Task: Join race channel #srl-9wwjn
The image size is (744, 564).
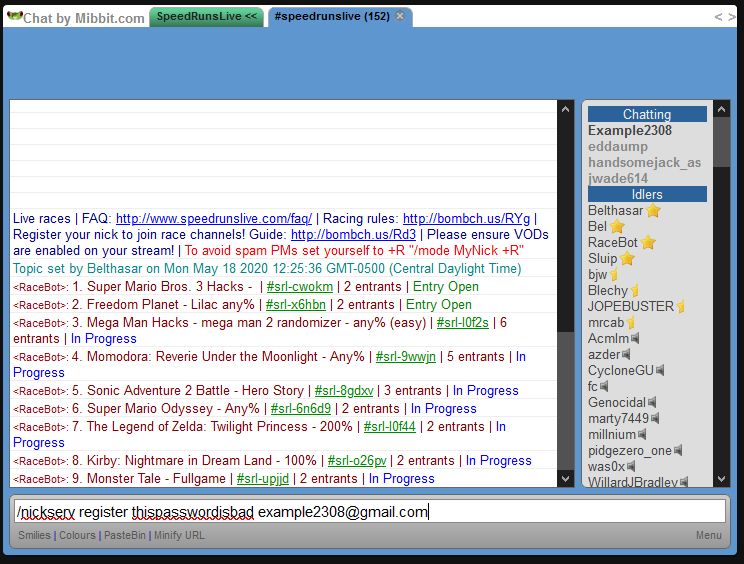Action: [x=406, y=357]
